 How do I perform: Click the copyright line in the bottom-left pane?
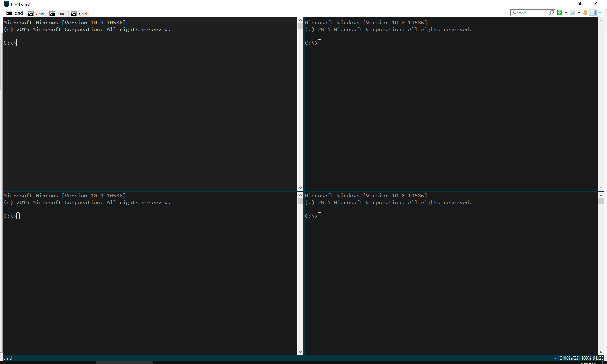[87, 202]
